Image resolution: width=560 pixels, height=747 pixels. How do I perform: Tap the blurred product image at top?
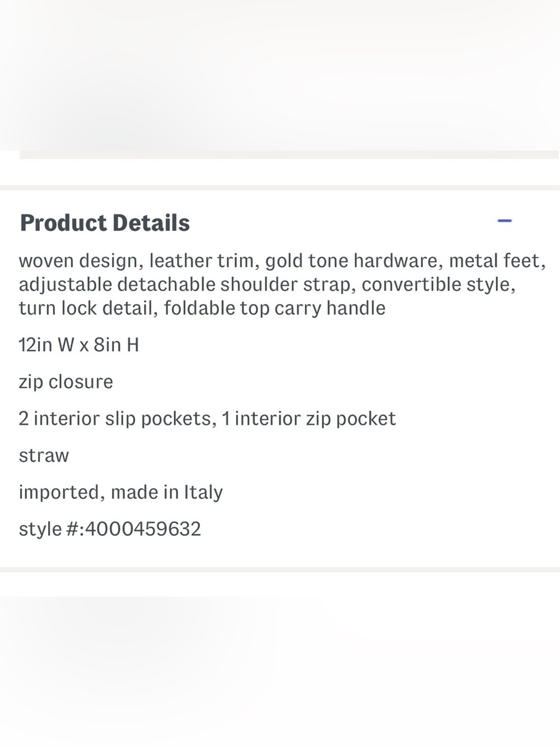click(x=280, y=75)
